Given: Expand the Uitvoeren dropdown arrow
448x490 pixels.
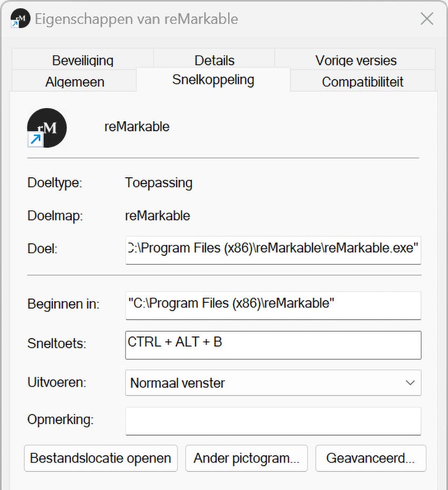Looking at the screenshot, I should click(x=410, y=383).
